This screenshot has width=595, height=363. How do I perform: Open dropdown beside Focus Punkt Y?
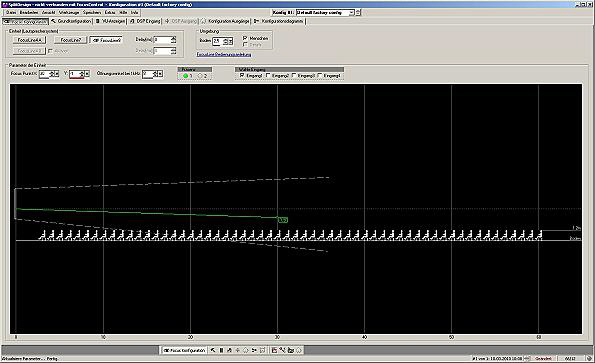tap(87, 74)
